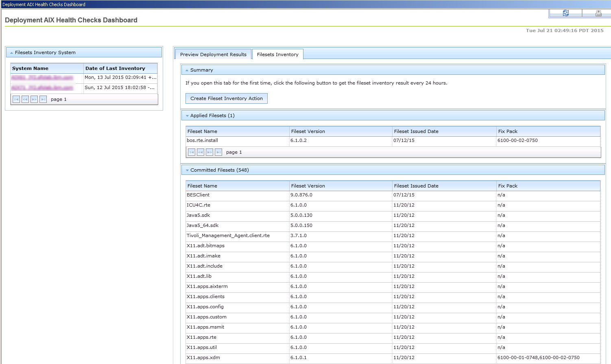Collapse the Summary section

187,70
